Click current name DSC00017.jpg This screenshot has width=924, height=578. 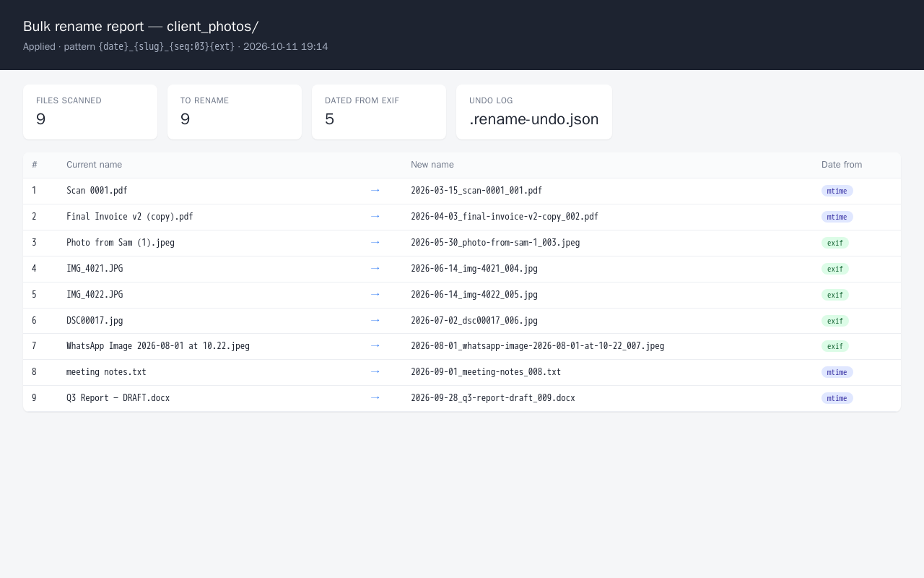pyautogui.click(x=95, y=321)
